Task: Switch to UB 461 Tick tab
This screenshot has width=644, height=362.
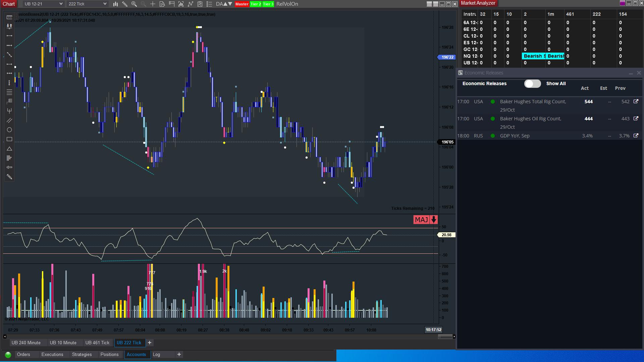Action: click(x=97, y=343)
